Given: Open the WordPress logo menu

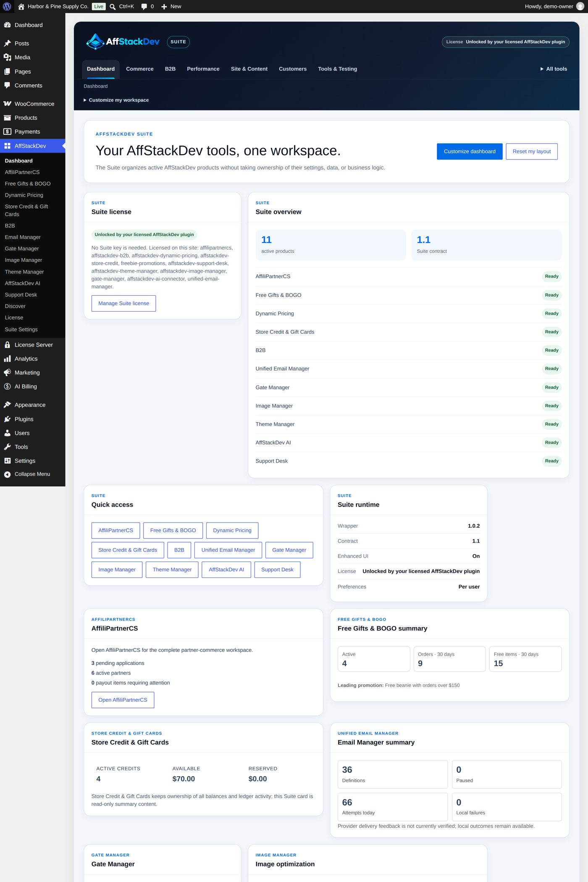Looking at the screenshot, I should pos(7,6).
